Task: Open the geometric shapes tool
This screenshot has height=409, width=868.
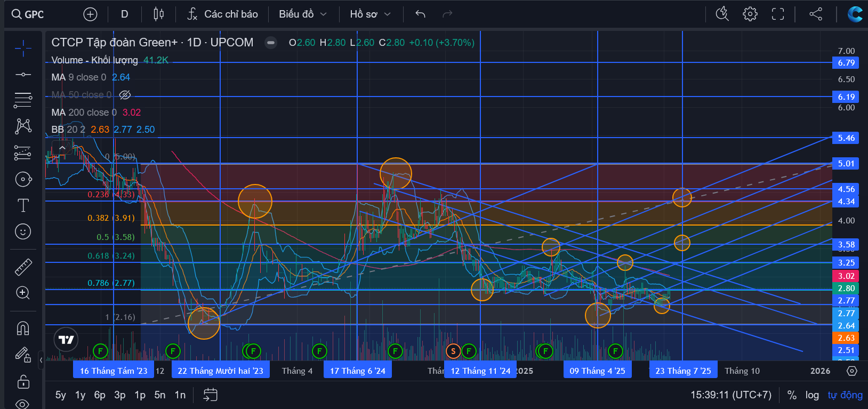Action: [x=23, y=179]
